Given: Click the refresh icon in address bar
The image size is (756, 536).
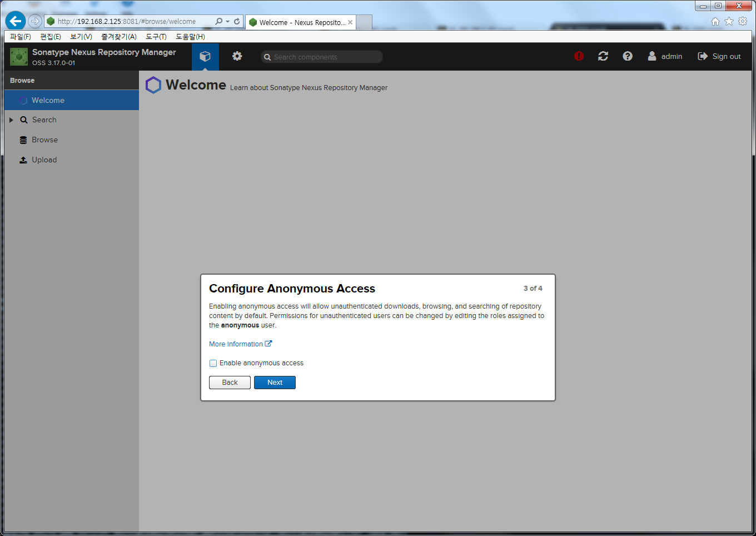Looking at the screenshot, I should click(x=237, y=21).
